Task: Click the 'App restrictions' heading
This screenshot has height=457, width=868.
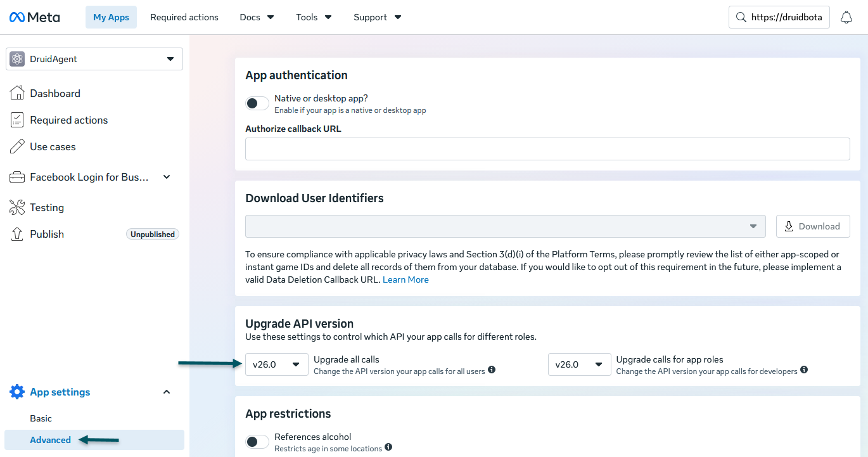Action: [288, 413]
